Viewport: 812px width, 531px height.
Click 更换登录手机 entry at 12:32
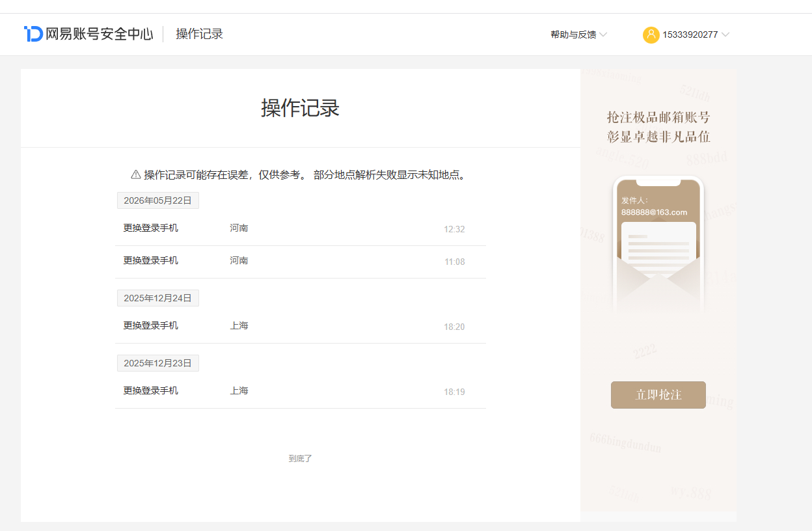[x=151, y=228]
